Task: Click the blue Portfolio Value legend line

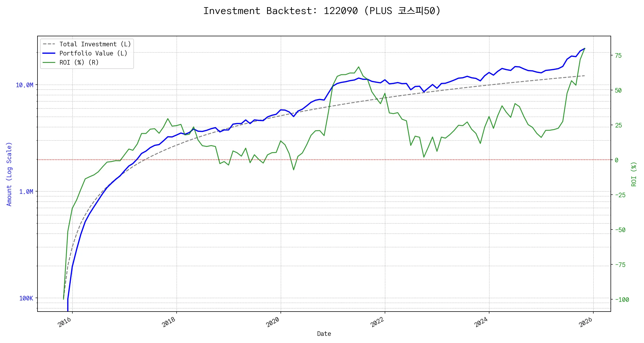Action: 49,53
